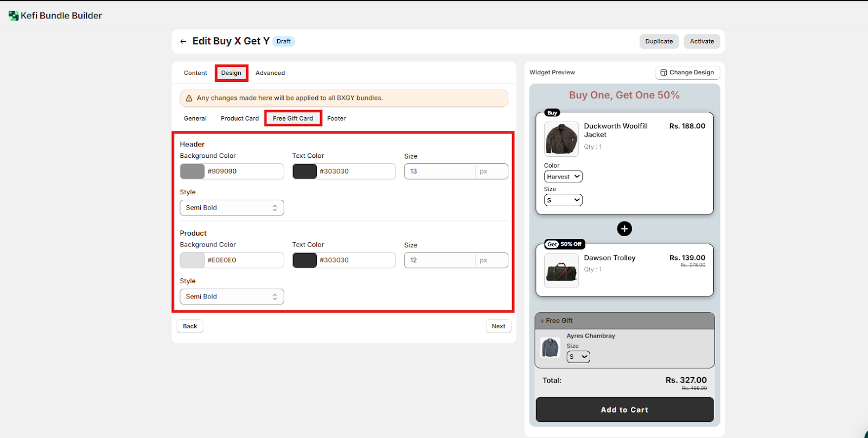Image resolution: width=868 pixels, height=438 pixels.
Task: Click the Ayres Chambray free gift image
Action: (x=550, y=347)
